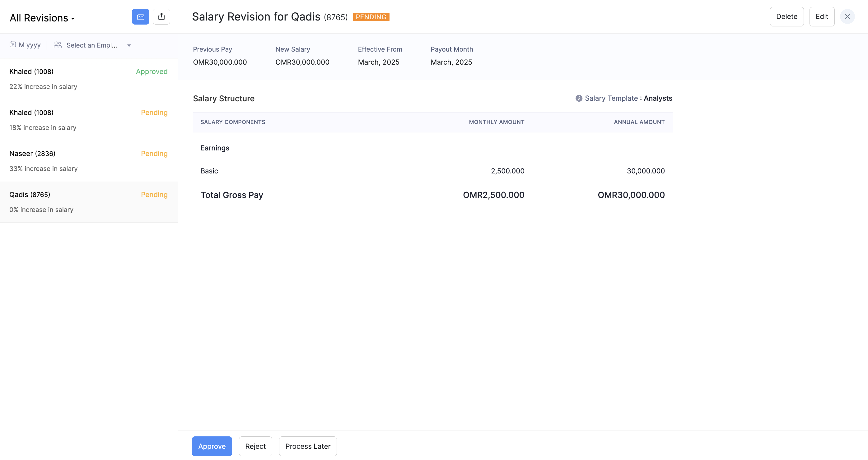This screenshot has height=460, width=868.
Task: Click the Process Later button
Action: coord(307,446)
